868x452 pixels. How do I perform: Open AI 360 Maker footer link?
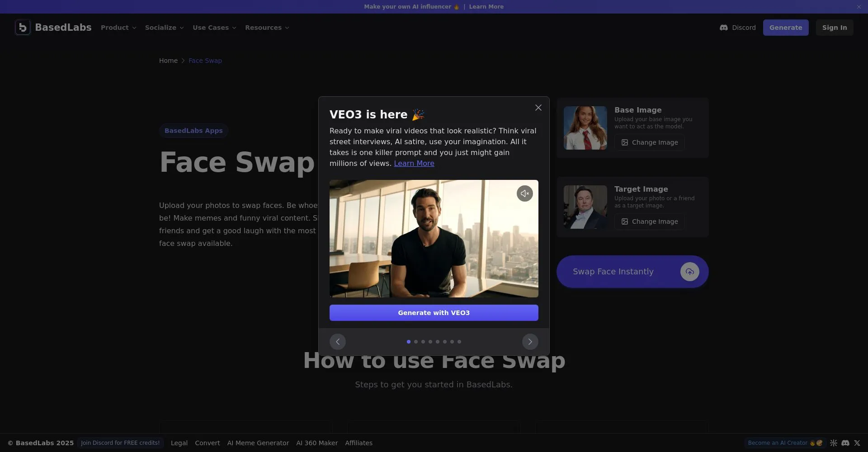[x=317, y=443]
